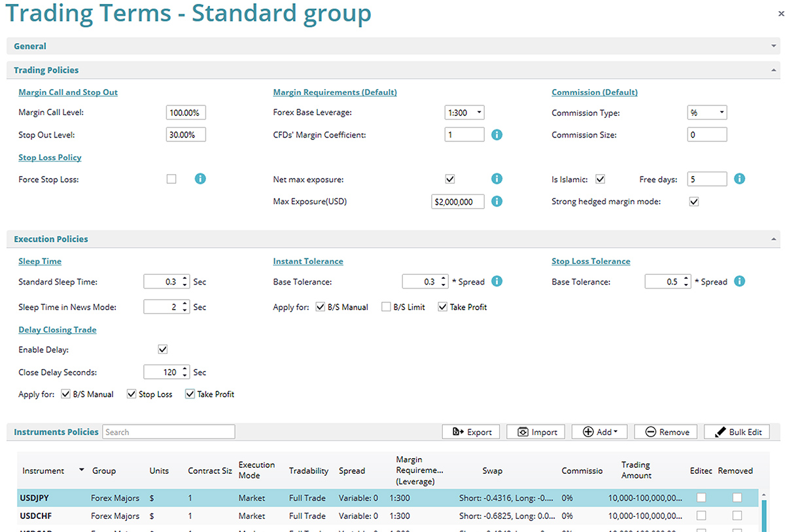This screenshot has height=532, width=785.
Task: Click info icon next to Net max exposure
Action: click(497, 179)
